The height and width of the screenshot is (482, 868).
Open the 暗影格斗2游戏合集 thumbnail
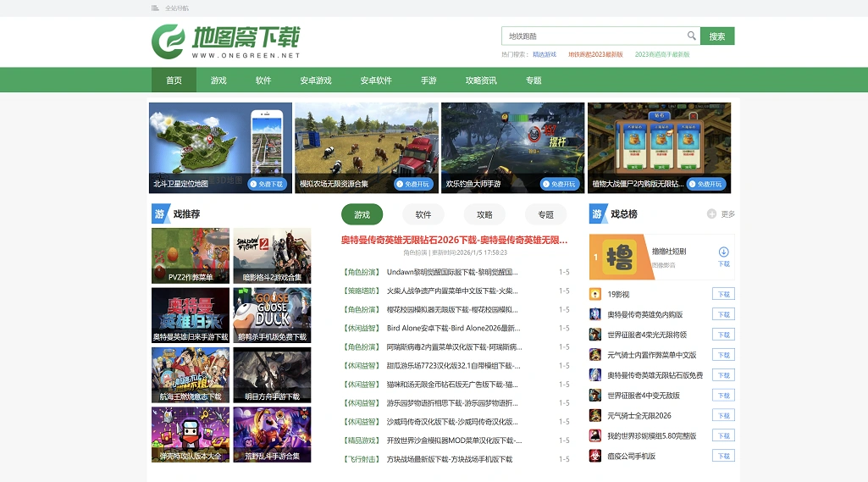tap(272, 256)
